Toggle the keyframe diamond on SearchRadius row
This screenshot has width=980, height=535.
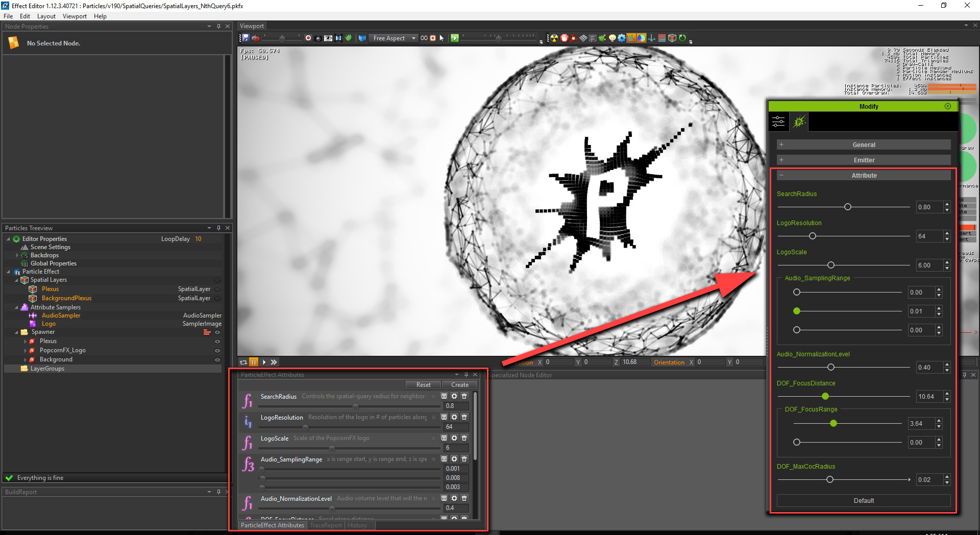click(x=434, y=396)
